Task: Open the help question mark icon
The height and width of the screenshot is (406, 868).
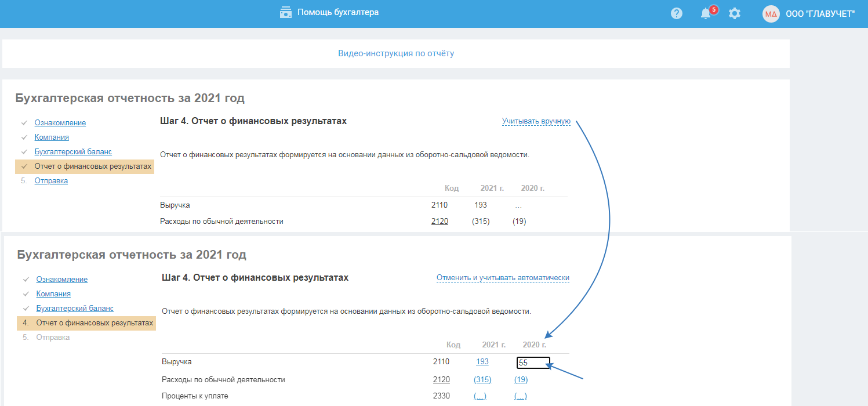Action: 677,13
